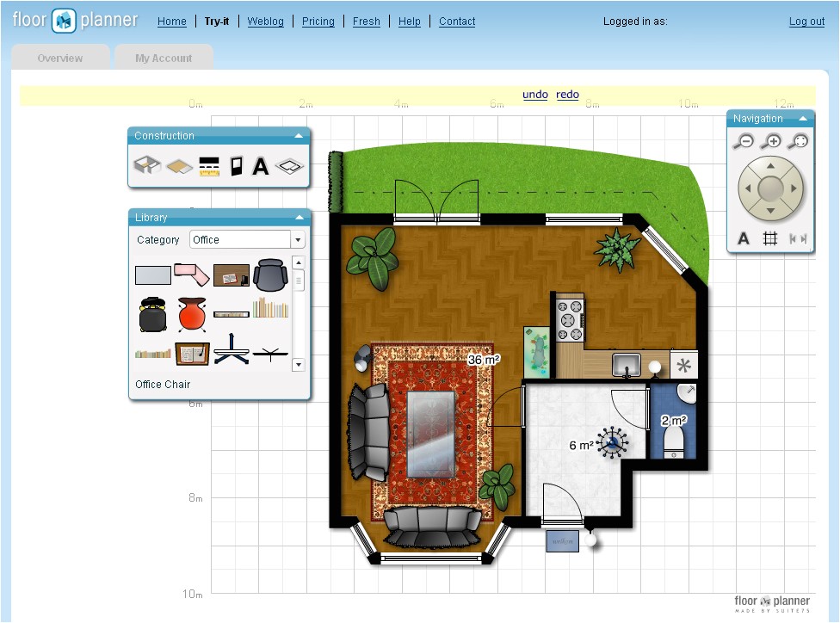This screenshot has height=623, width=840.
Task: Collapse the Navigation panel
Action: tap(802, 119)
